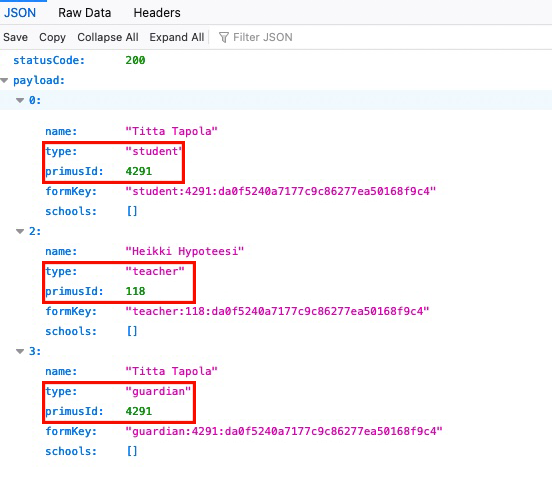Select the JSON tab
This screenshot has height=479, width=552.
20,13
